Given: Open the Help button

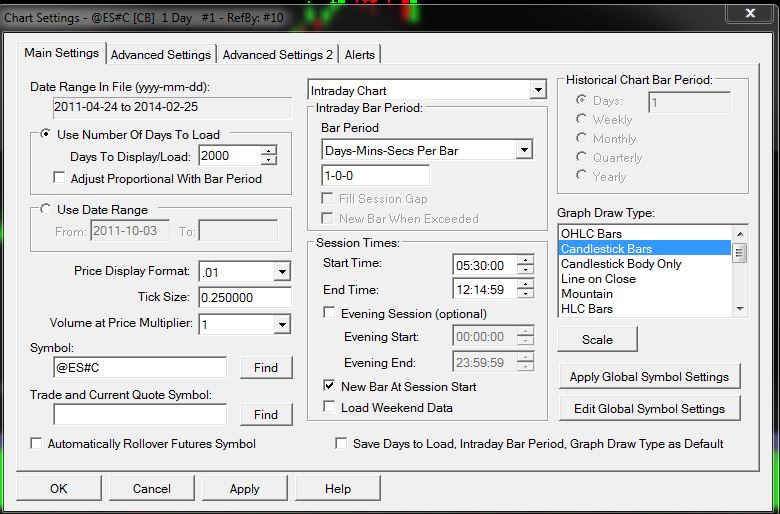Looking at the screenshot, I should click(338, 488).
